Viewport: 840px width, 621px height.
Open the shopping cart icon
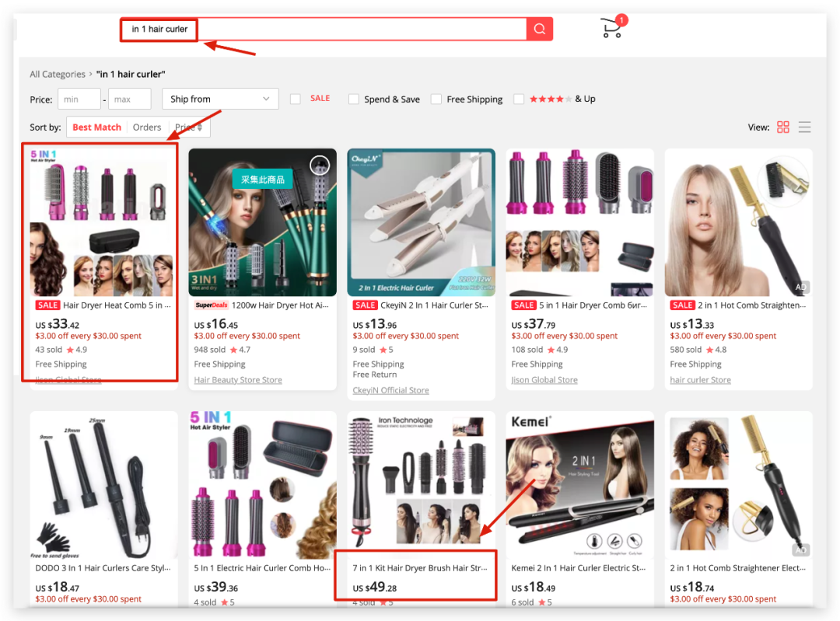point(612,28)
